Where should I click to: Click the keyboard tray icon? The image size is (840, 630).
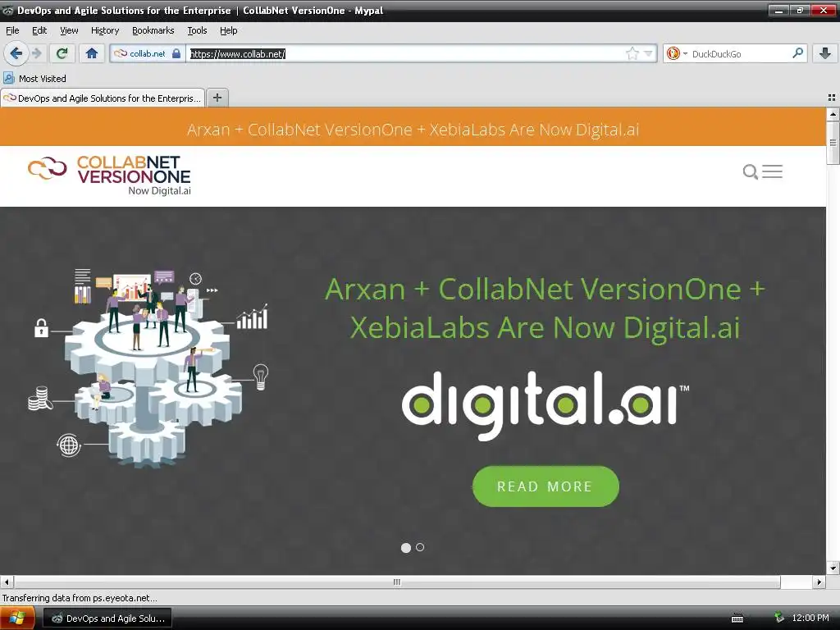click(x=737, y=619)
